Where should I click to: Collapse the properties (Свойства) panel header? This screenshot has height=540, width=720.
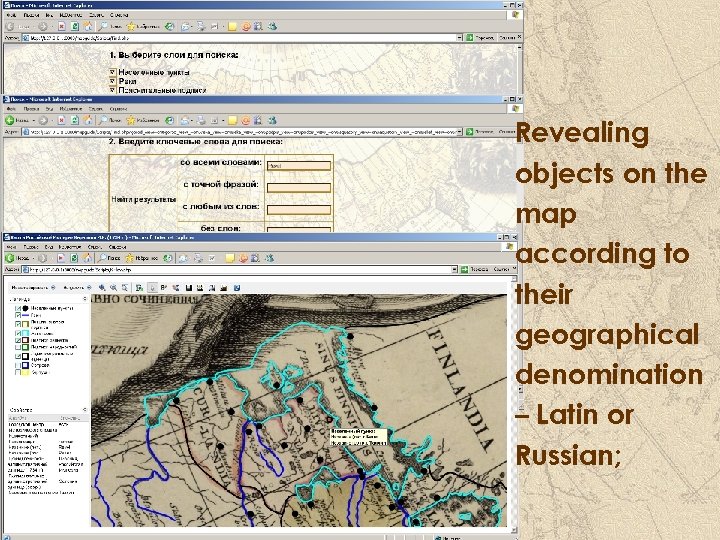pos(84,410)
